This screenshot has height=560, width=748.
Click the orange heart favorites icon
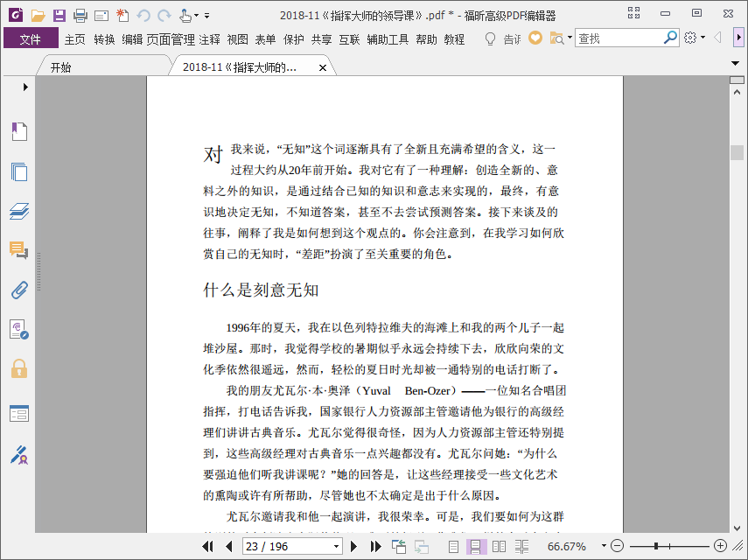535,38
